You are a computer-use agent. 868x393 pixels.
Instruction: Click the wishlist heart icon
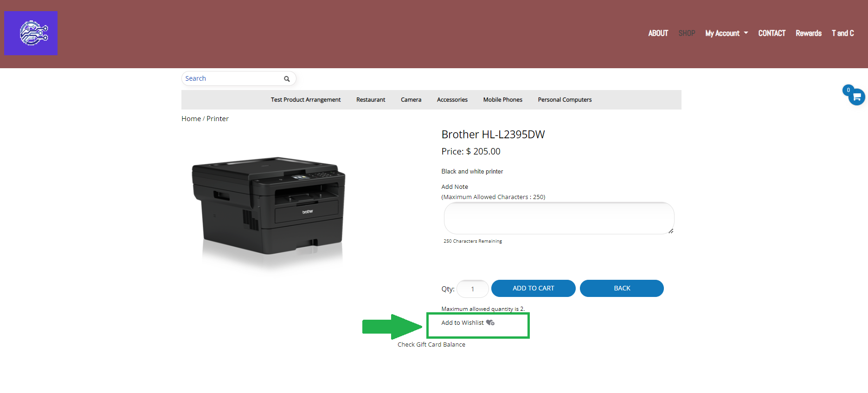pyautogui.click(x=490, y=322)
